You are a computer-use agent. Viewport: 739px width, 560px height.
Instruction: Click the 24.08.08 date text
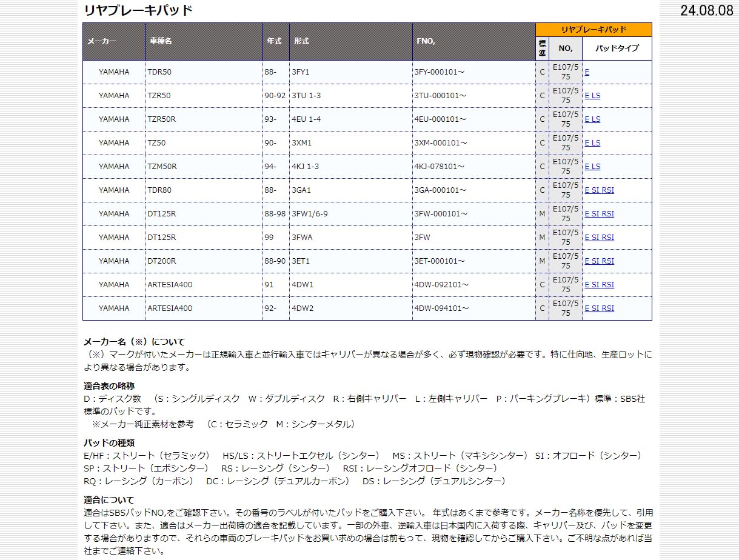706,10
